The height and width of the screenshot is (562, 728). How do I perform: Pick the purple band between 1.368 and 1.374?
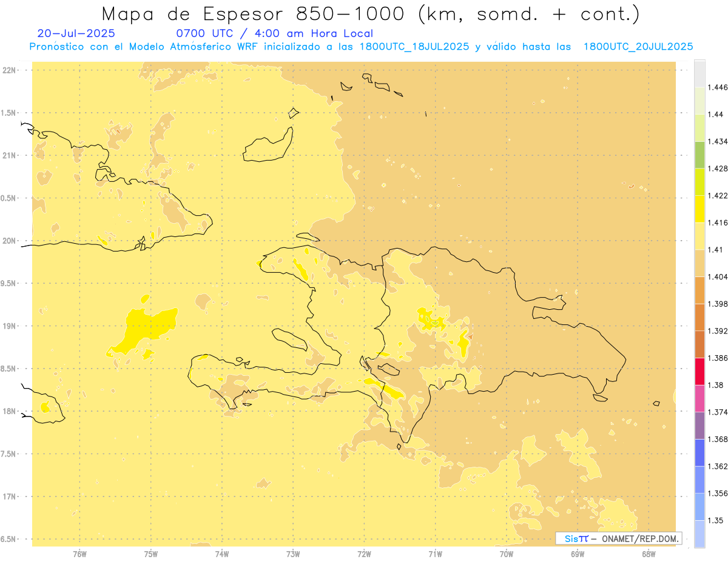point(699,426)
